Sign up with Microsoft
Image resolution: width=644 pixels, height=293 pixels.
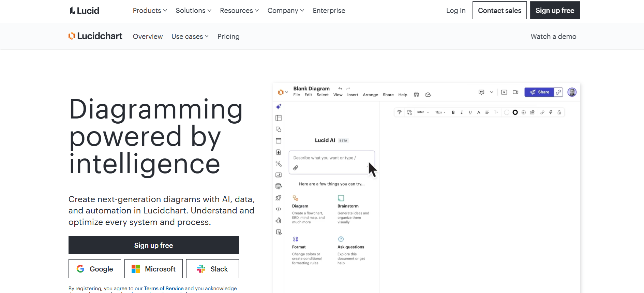point(153,269)
